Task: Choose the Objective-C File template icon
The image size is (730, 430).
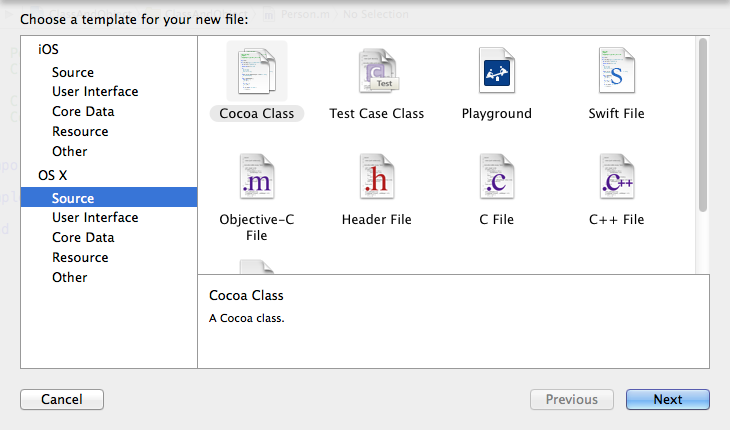Action: pyautogui.click(x=257, y=179)
